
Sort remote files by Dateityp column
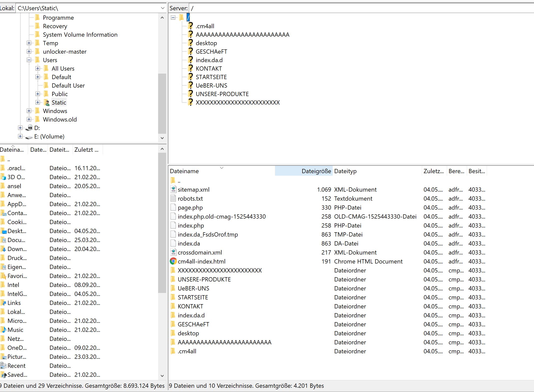pyautogui.click(x=345, y=171)
